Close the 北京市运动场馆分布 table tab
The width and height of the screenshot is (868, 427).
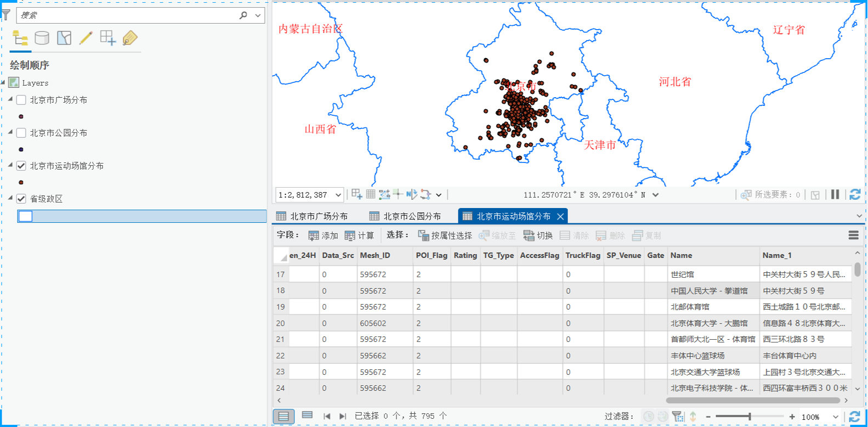point(560,217)
